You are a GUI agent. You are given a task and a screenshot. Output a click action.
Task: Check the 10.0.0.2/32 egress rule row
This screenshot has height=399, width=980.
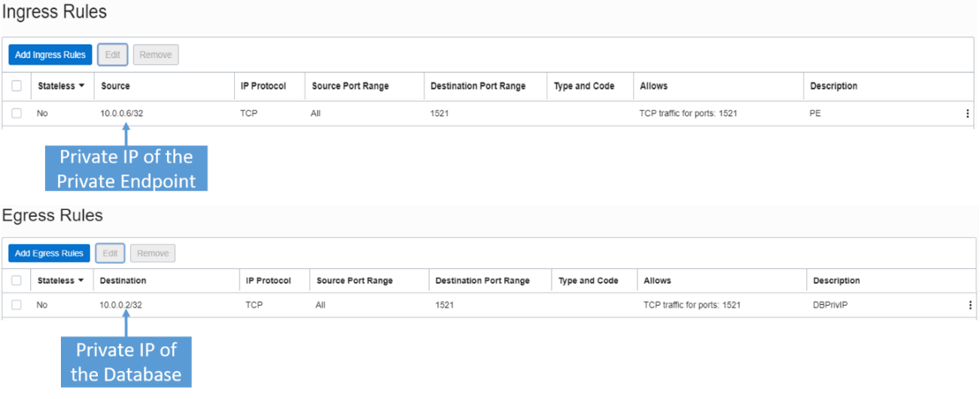17,305
